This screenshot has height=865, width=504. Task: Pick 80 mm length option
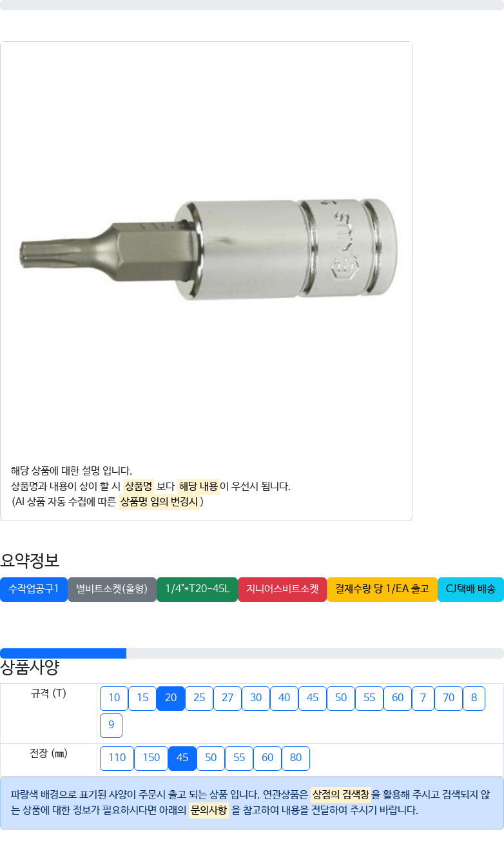coord(296,758)
